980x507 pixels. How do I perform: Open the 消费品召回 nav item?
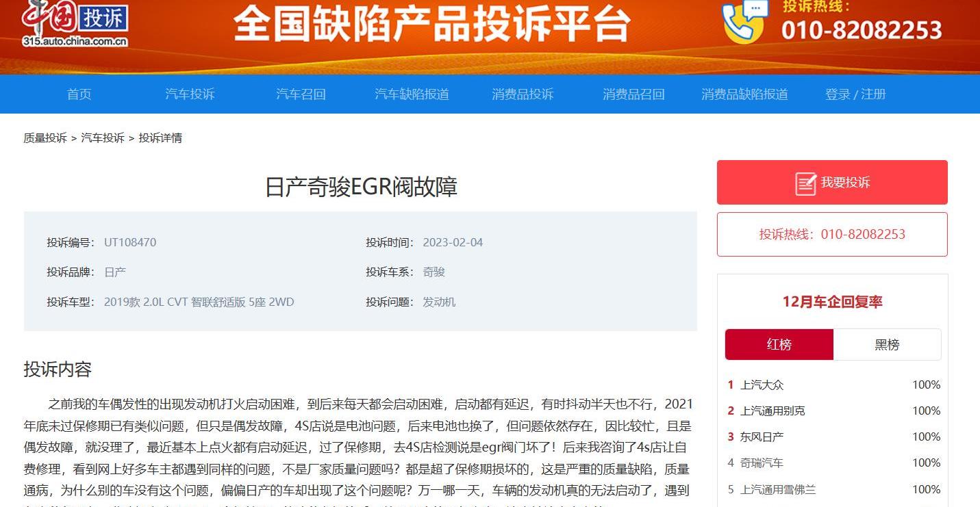point(633,94)
